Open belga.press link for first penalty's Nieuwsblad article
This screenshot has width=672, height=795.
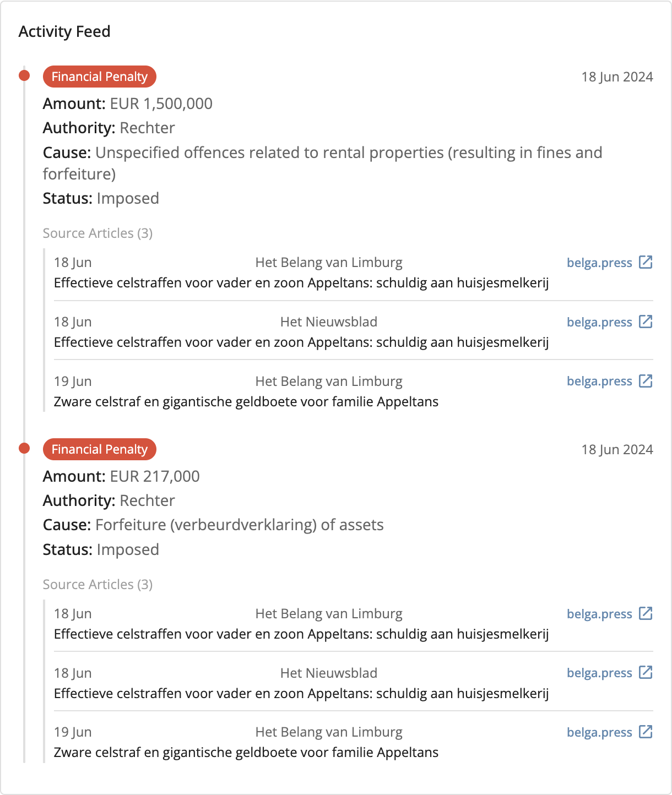click(x=599, y=322)
